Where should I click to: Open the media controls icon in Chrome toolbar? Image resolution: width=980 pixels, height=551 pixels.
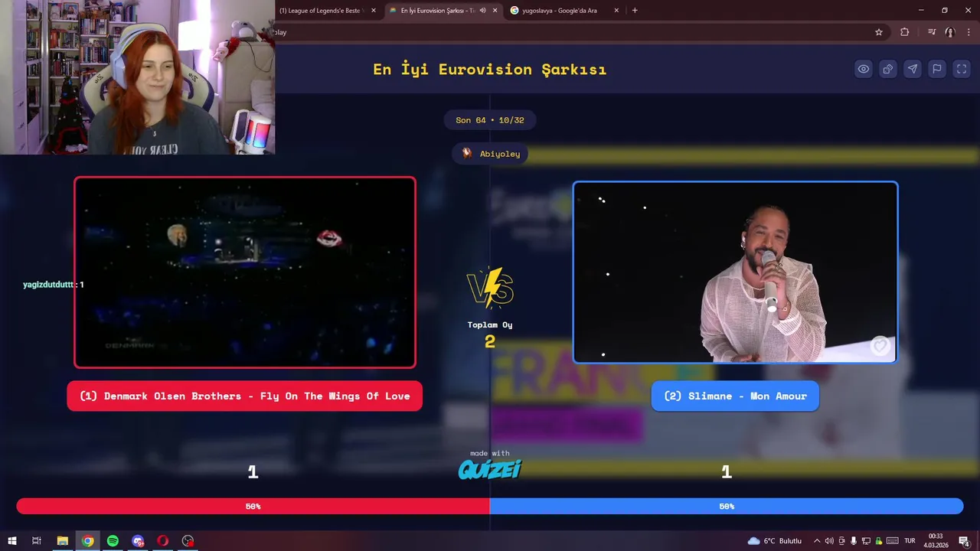(932, 32)
